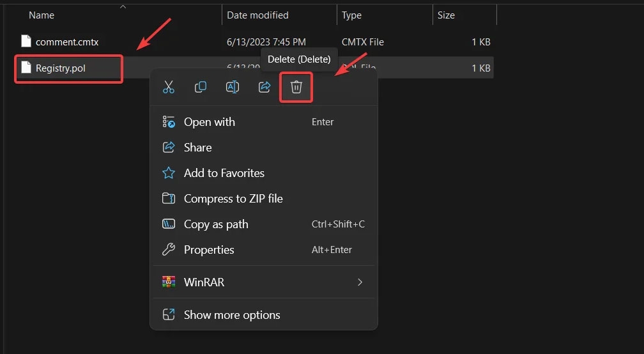Click the Compress to ZIP folder icon

pos(169,198)
